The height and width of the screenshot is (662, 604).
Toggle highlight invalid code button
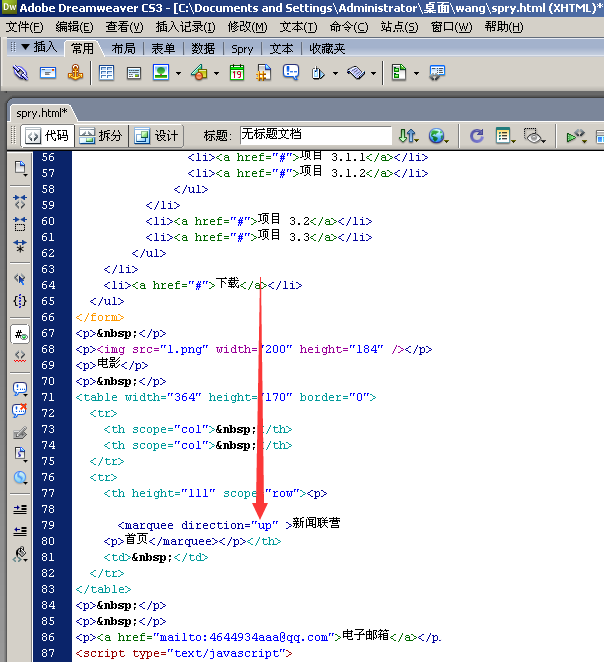[x=20, y=355]
